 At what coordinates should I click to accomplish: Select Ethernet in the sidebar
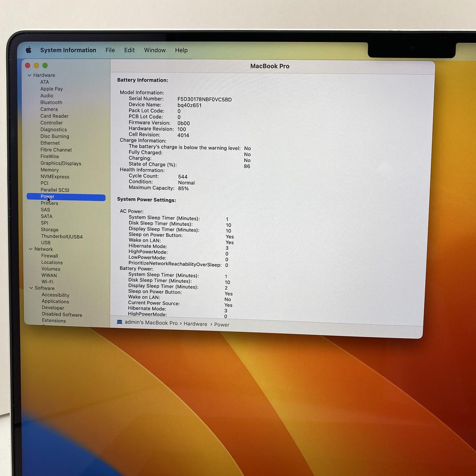(50, 143)
